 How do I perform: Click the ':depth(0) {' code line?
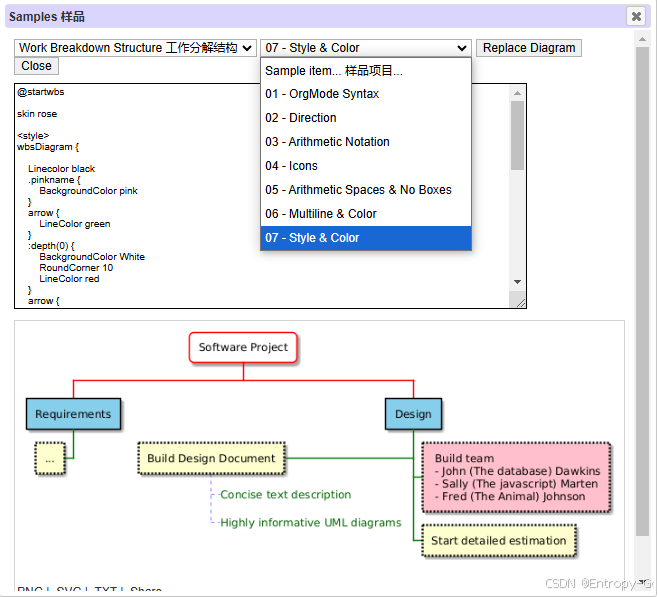coord(51,246)
